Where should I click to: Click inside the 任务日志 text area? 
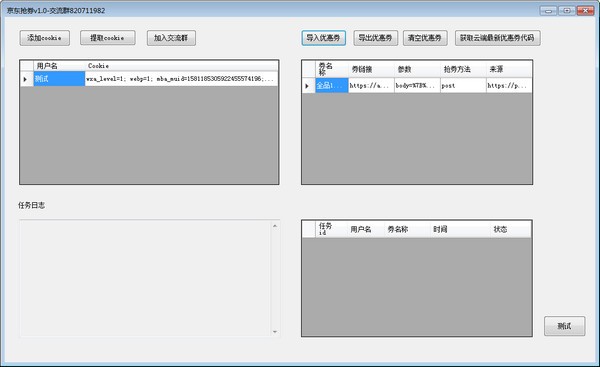click(145, 279)
